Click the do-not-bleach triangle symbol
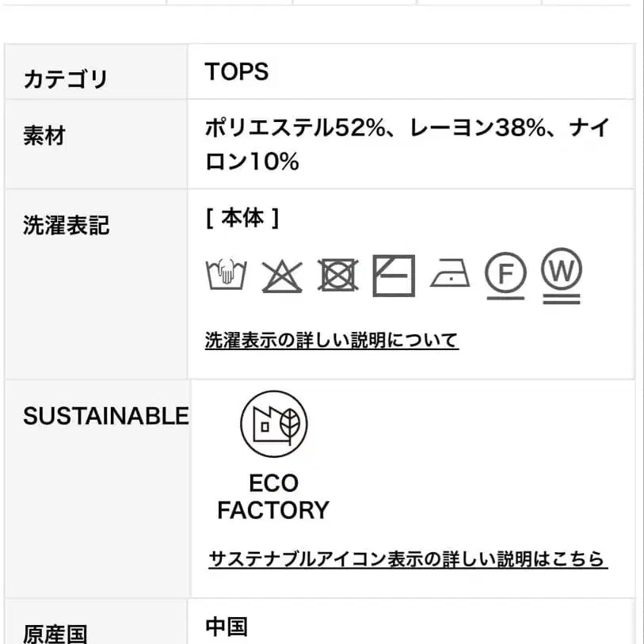644x644 pixels. tap(282, 276)
